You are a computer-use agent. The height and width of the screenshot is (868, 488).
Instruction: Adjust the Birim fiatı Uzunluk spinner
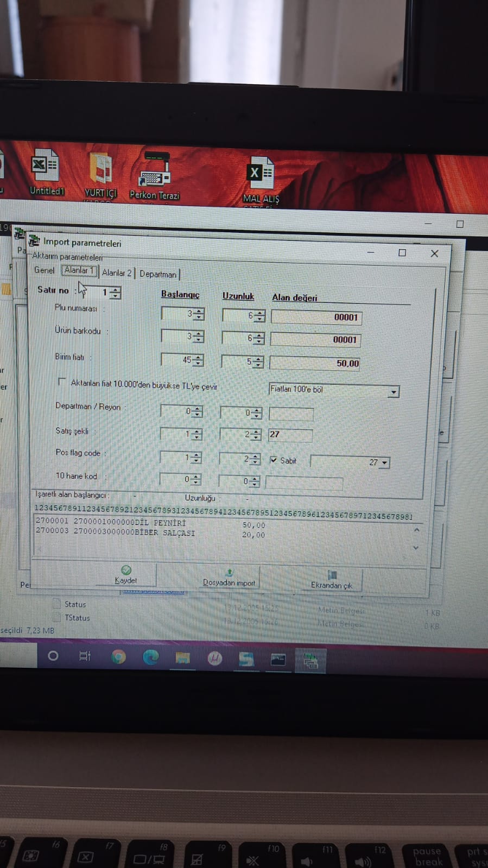[x=258, y=362]
